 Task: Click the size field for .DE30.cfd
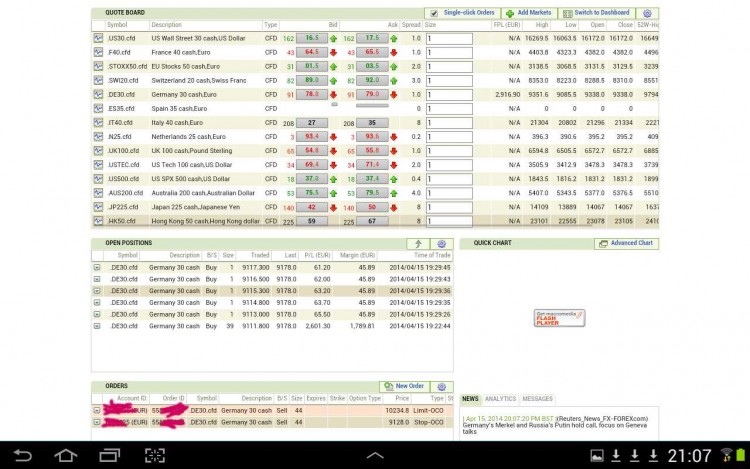coord(449,95)
